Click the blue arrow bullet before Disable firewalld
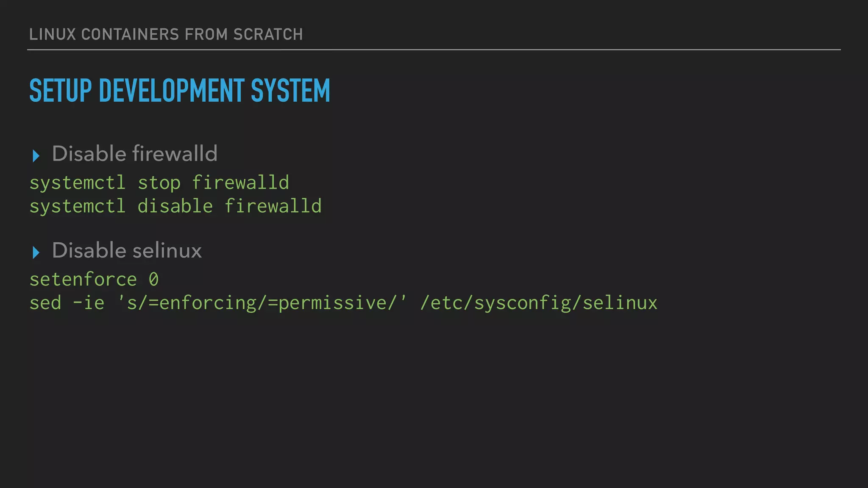Screen dimensions: 868x488 click(36, 156)
